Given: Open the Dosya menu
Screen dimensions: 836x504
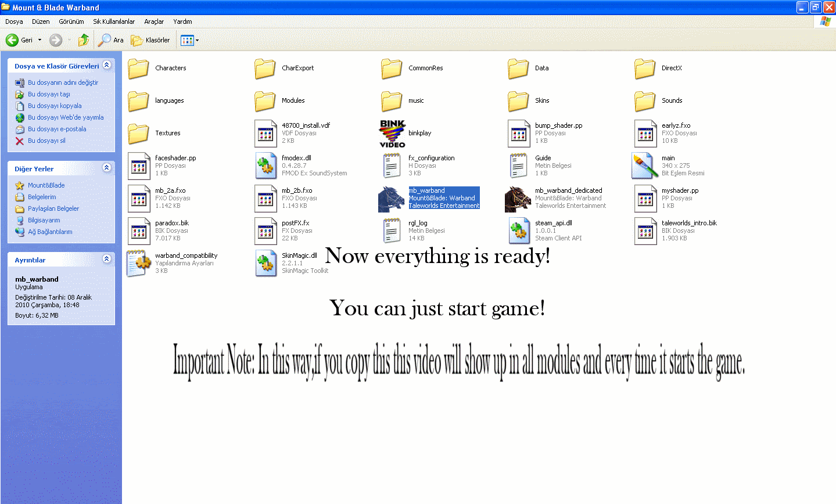Looking at the screenshot, I should coord(14,21).
